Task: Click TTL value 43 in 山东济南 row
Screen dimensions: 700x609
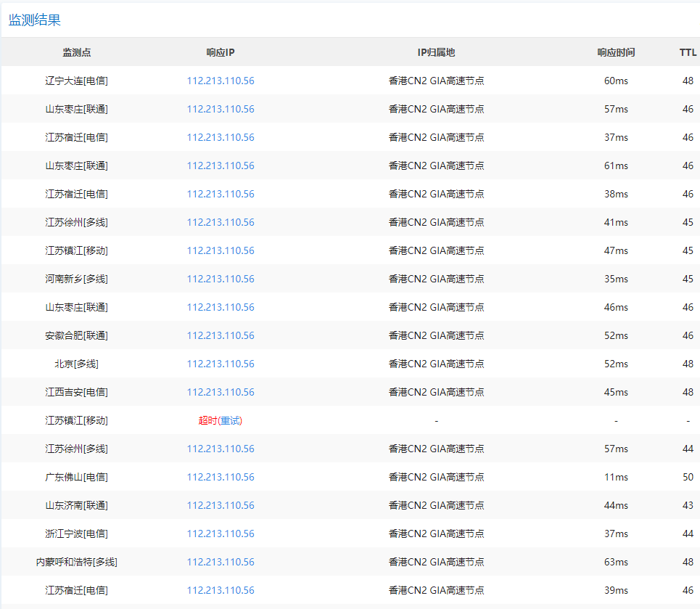Action: click(x=688, y=505)
